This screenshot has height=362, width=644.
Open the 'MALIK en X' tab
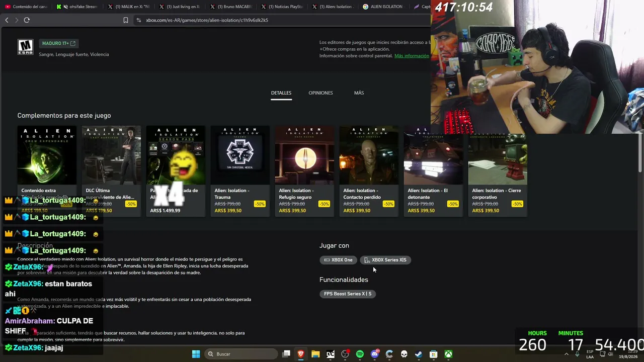[128, 7]
